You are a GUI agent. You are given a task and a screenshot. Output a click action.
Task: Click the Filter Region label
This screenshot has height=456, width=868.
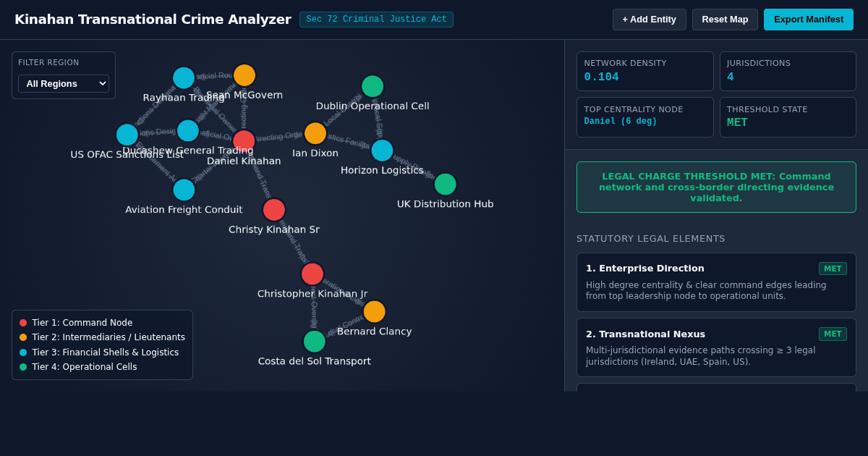point(48,63)
